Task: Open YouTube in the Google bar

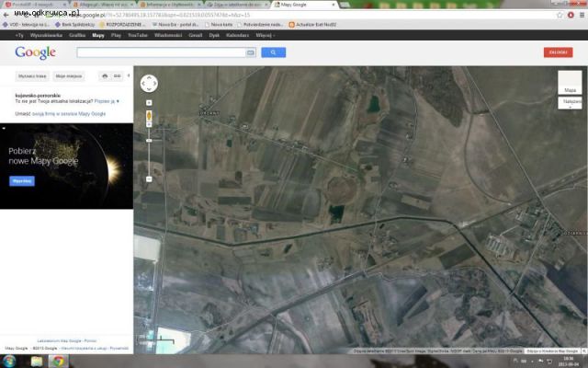Action: (x=138, y=35)
